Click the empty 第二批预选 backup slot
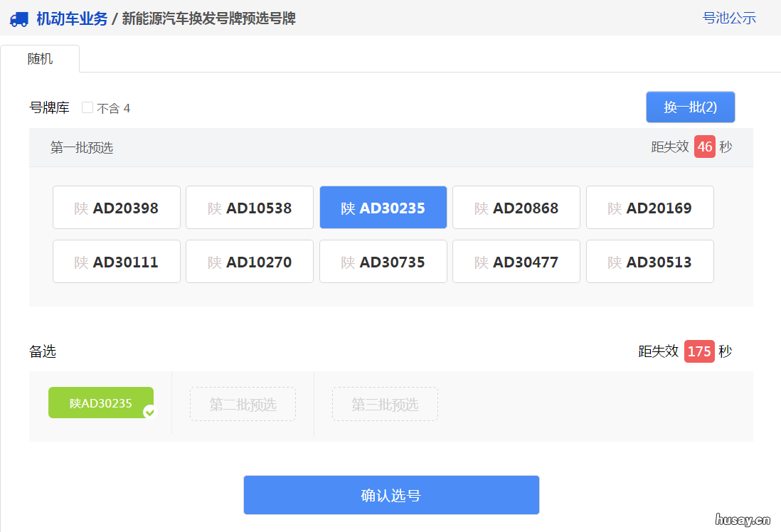This screenshot has width=781, height=532. (x=243, y=403)
